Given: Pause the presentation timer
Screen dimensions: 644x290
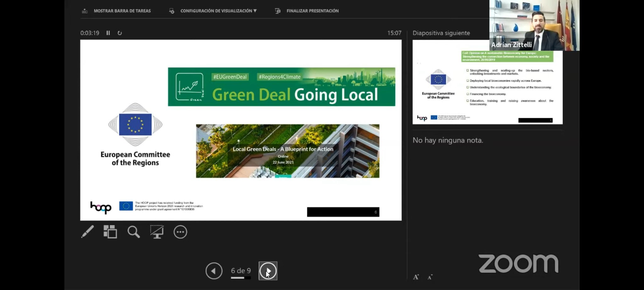Looking at the screenshot, I should [x=108, y=33].
